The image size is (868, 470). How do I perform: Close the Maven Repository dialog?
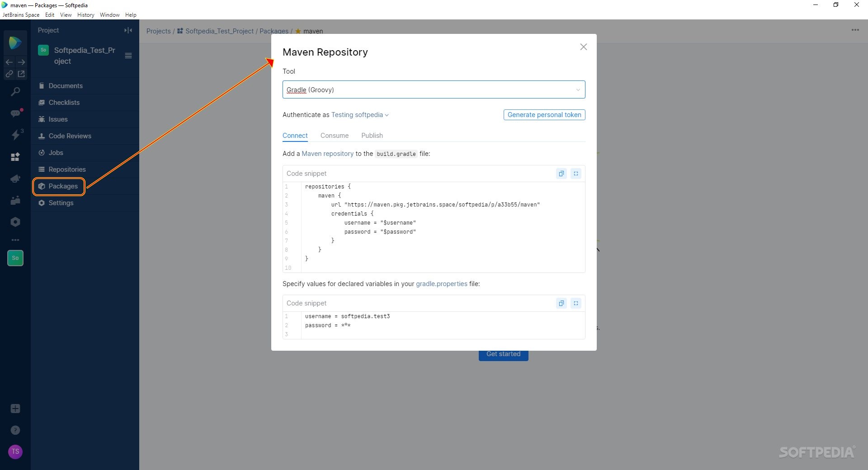coord(584,47)
